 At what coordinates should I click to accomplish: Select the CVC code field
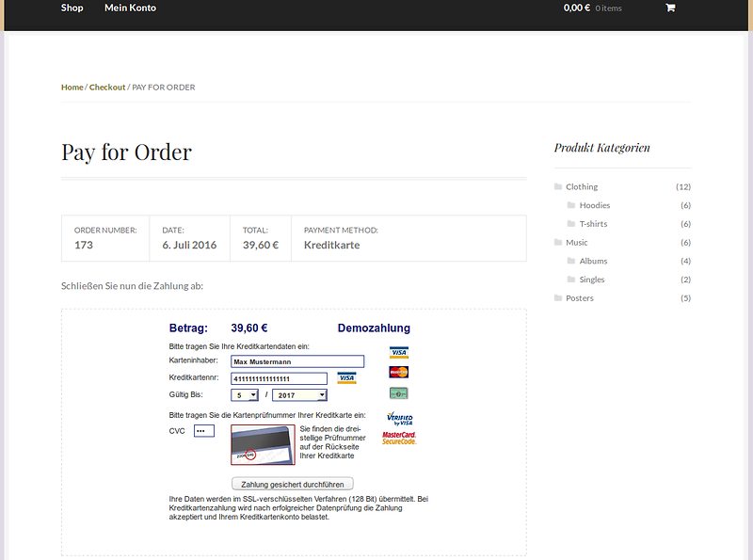click(203, 431)
